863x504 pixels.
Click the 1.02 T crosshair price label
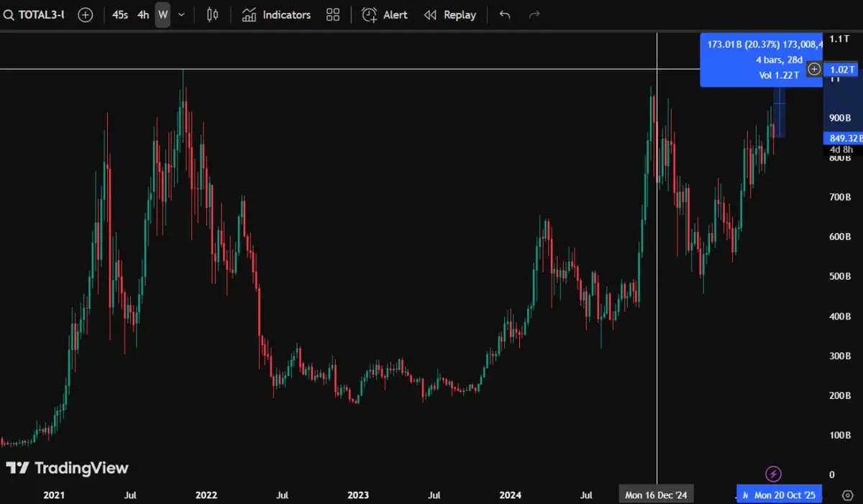[x=842, y=69]
